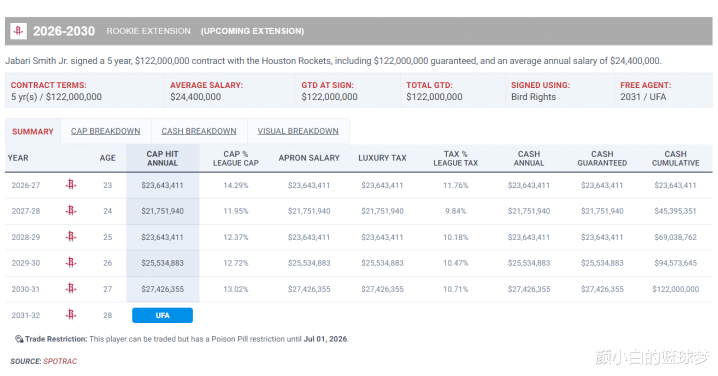This screenshot has width=718, height=376.
Task: Open the SPOTRAC source link
Action: point(60,361)
